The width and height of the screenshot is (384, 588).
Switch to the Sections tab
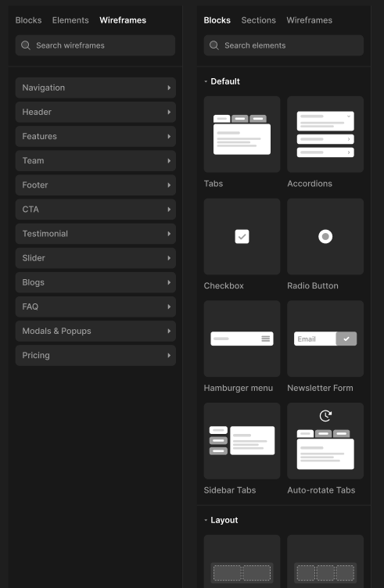258,20
